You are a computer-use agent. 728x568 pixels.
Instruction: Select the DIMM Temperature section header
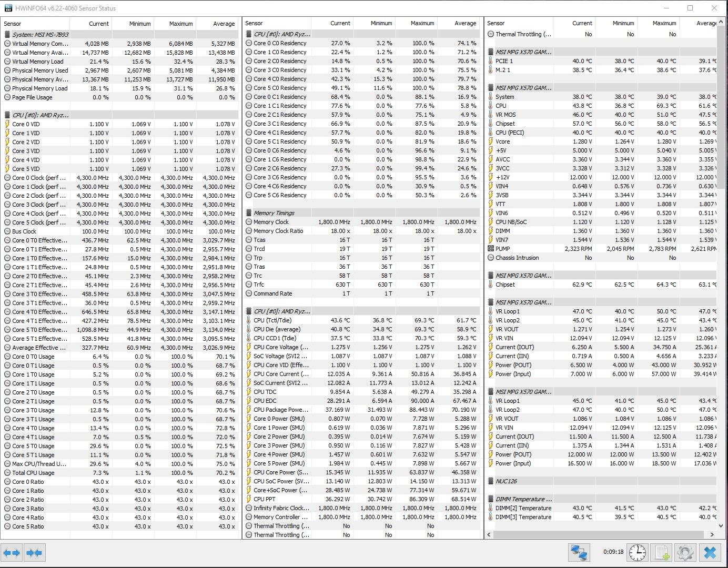601,499
